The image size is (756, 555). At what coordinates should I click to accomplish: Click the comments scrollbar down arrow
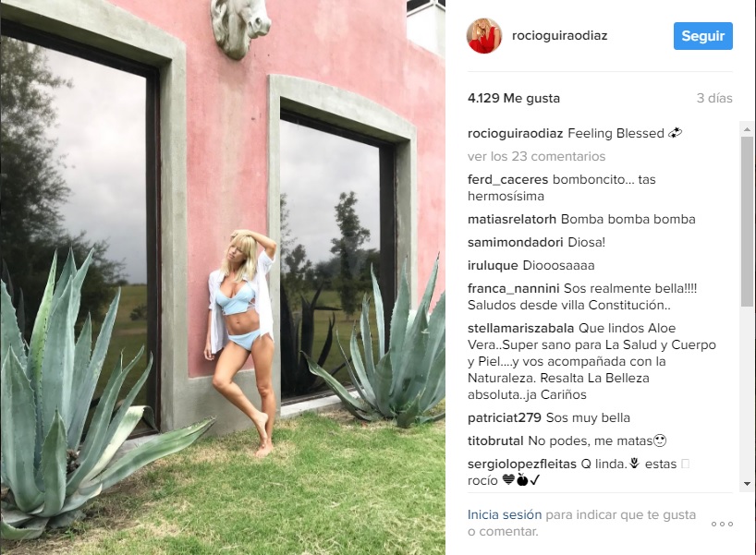point(747,484)
